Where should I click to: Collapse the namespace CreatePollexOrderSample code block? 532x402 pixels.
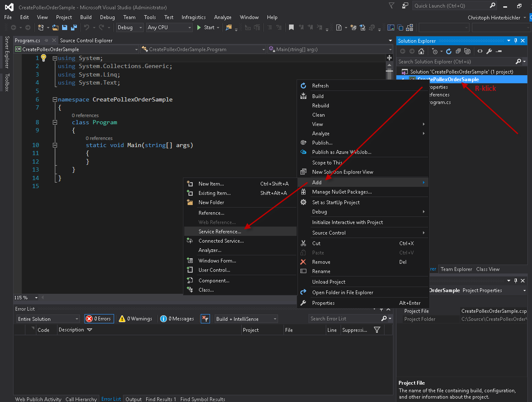tap(55, 100)
